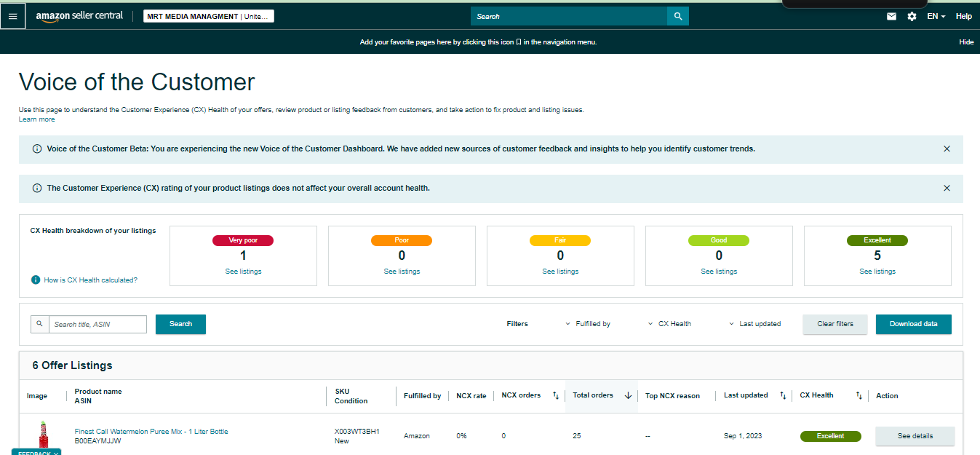Click the Very poor count 1
Screen dimensions: 980x455
tap(243, 256)
